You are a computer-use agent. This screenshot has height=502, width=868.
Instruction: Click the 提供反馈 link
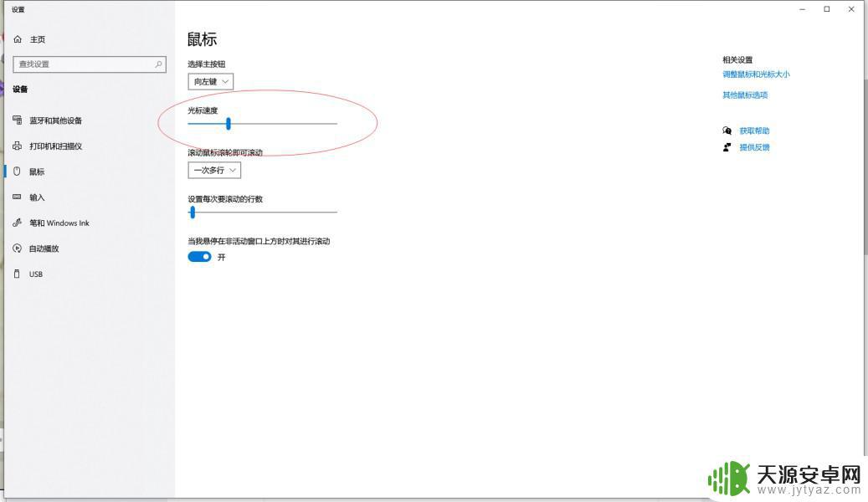754,147
